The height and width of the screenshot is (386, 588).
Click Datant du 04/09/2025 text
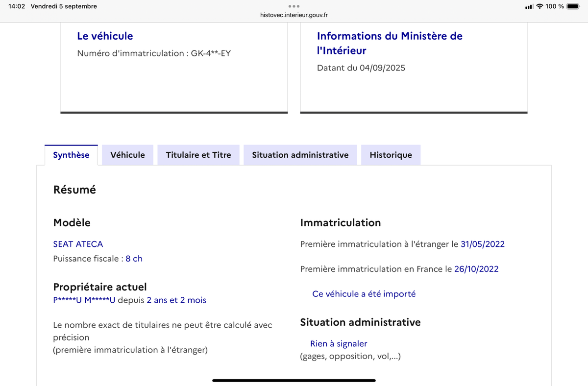pyautogui.click(x=361, y=68)
